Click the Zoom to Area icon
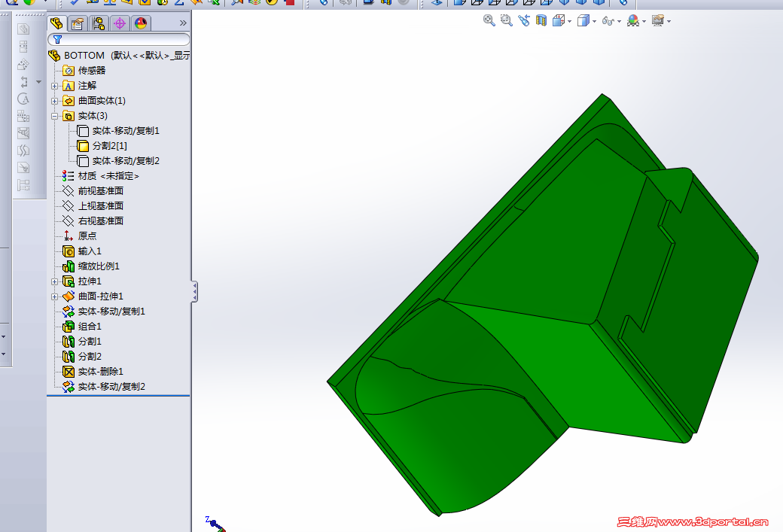This screenshot has width=783, height=532. (x=507, y=20)
